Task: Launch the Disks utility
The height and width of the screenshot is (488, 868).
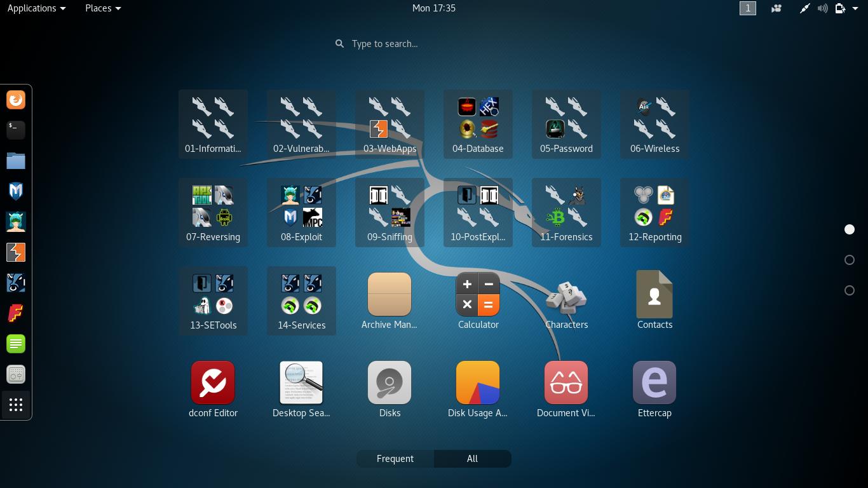Action: (x=390, y=389)
